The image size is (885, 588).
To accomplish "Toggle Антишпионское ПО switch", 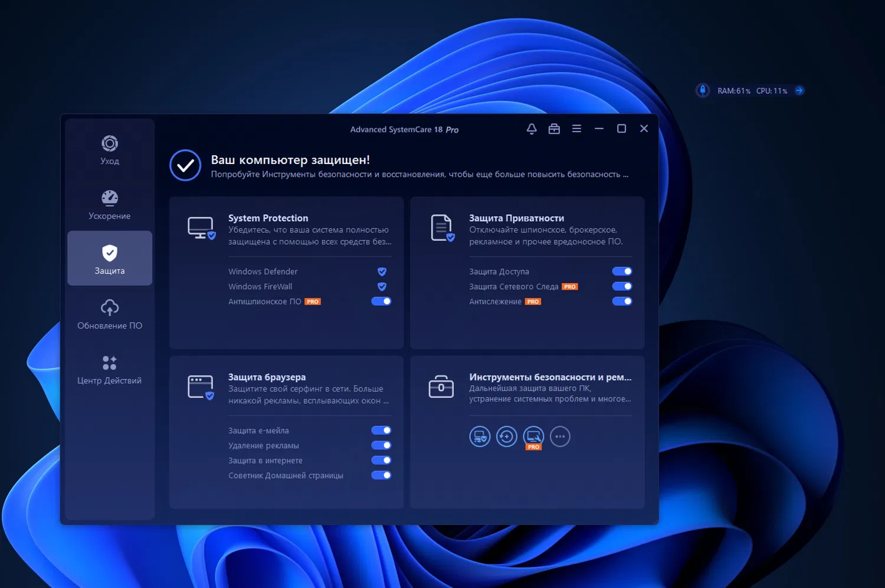I will (x=381, y=301).
